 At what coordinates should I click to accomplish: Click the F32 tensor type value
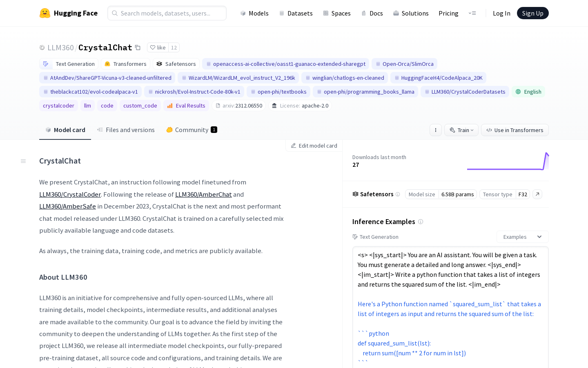coord(523,194)
